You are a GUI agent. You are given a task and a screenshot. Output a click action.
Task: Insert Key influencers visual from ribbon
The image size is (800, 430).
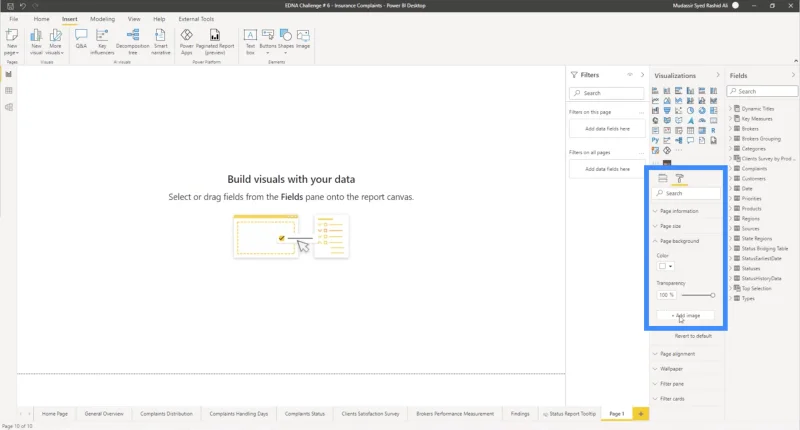click(x=102, y=42)
